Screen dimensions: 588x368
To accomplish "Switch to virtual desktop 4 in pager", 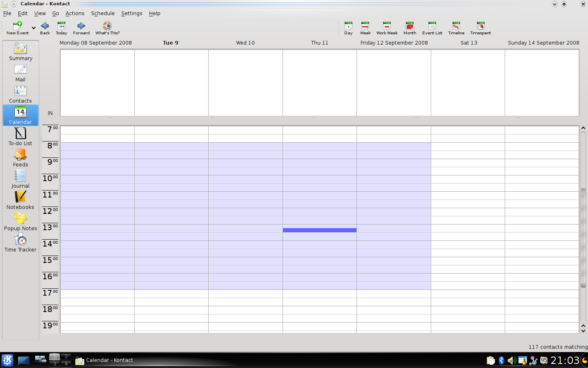I will click(66, 364).
